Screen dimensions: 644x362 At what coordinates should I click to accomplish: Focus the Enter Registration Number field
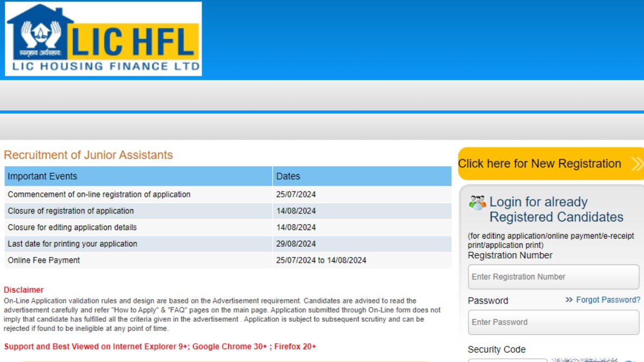point(553,277)
